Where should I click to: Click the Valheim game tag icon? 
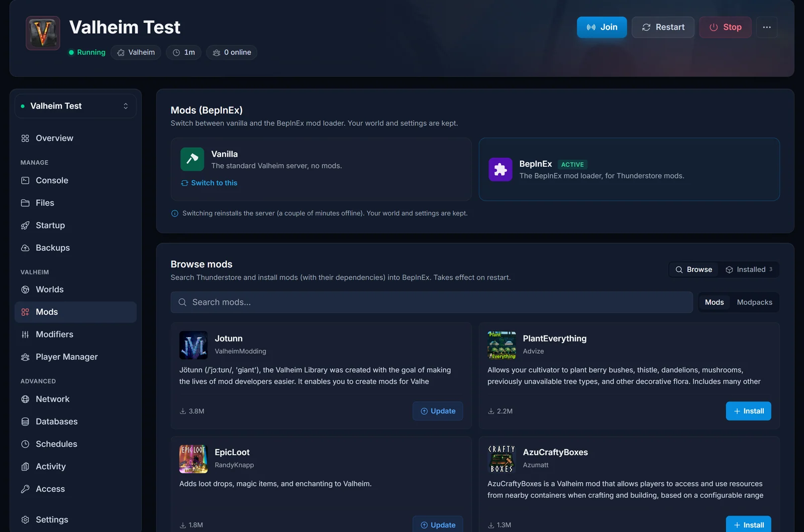(x=121, y=52)
